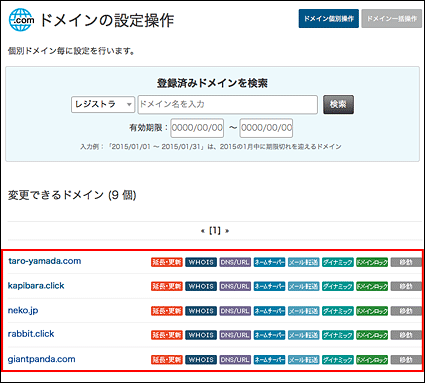
Task: Go to next page arrow »
Action: tap(227, 231)
